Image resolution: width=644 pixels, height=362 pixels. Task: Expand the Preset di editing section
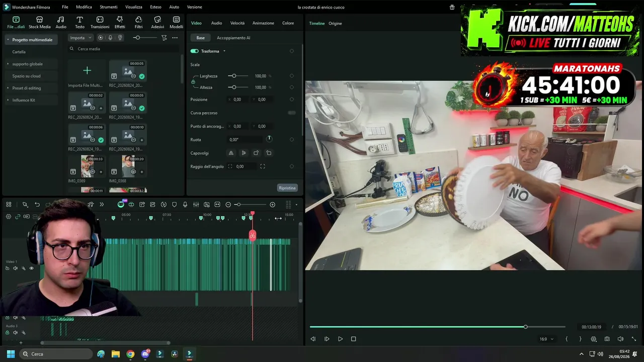8,88
